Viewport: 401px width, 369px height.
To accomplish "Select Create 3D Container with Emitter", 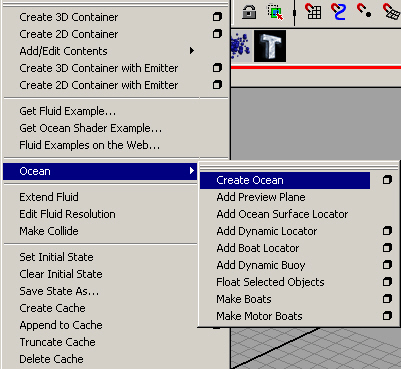I will tap(99, 68).
